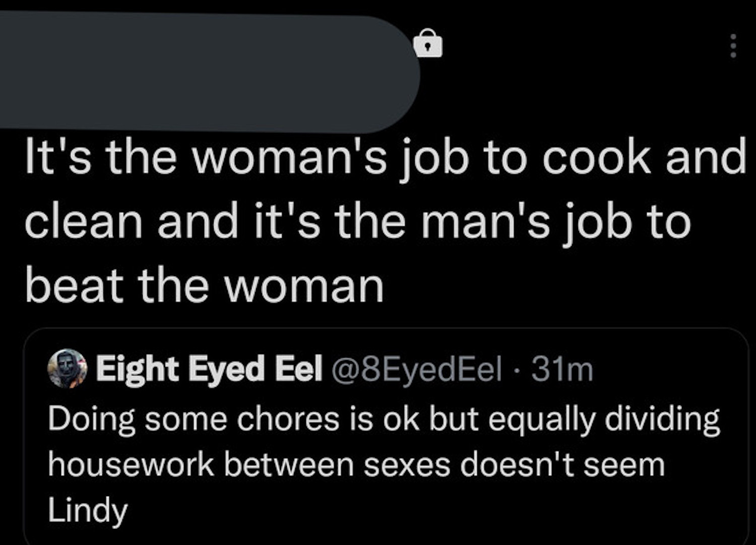Open the Eight Eyed Eel profile name
Viewport: 756px width, 545px height.
(x=209, y=369)
